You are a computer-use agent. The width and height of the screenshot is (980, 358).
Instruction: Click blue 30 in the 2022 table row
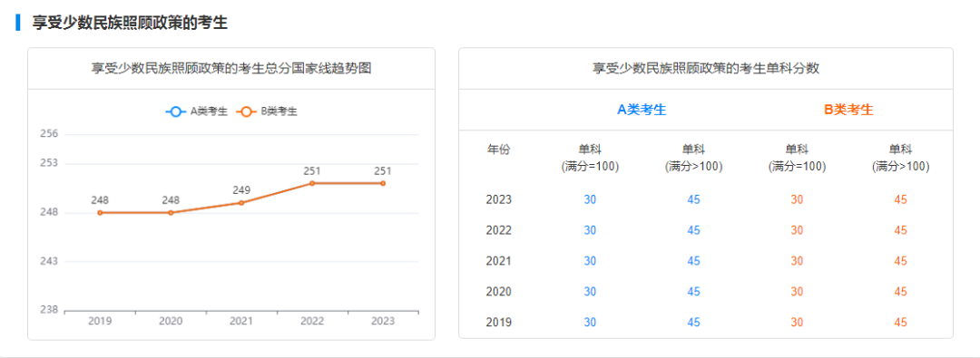(590, 230)
